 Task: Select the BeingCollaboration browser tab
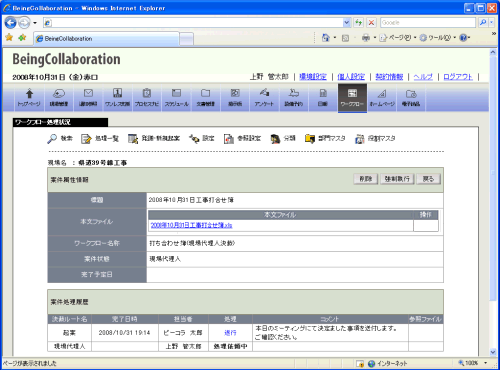pyautogui.click(x=107, y=39)
